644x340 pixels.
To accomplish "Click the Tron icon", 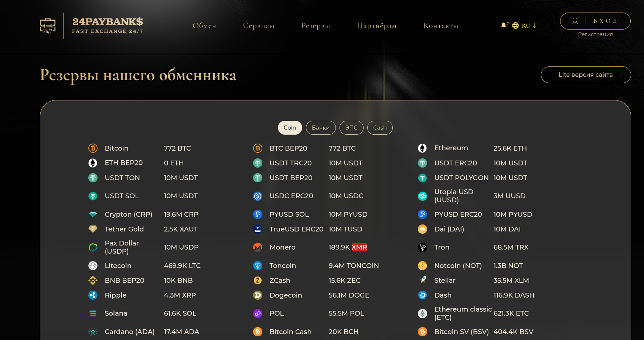I will click(422, 247).
